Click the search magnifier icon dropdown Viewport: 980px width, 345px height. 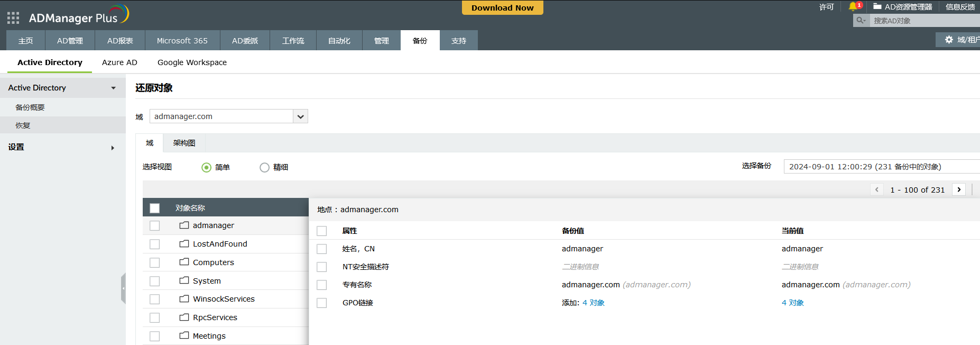point(861,21)
